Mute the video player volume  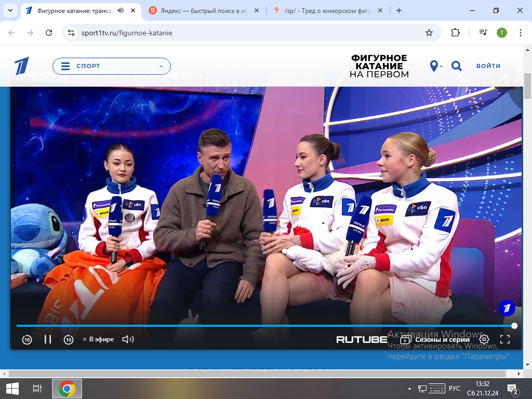point(128,339)
